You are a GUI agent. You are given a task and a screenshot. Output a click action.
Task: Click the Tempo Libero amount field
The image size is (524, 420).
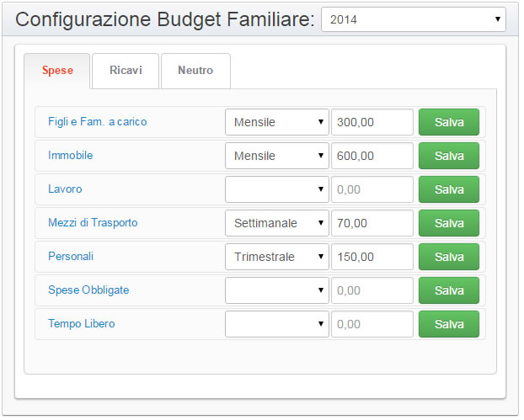[x=372, y=324]
